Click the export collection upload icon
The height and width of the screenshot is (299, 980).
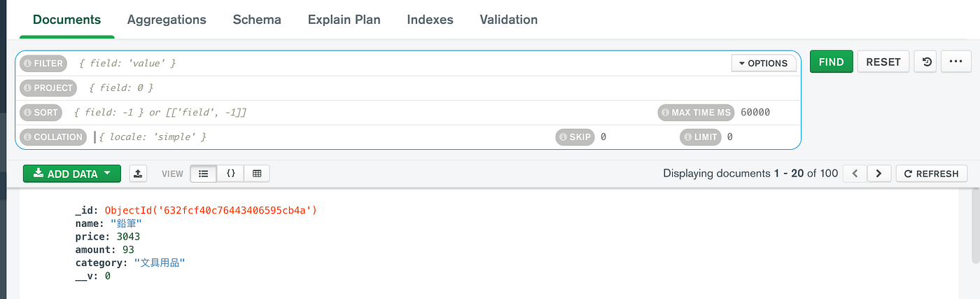[138, 174]
